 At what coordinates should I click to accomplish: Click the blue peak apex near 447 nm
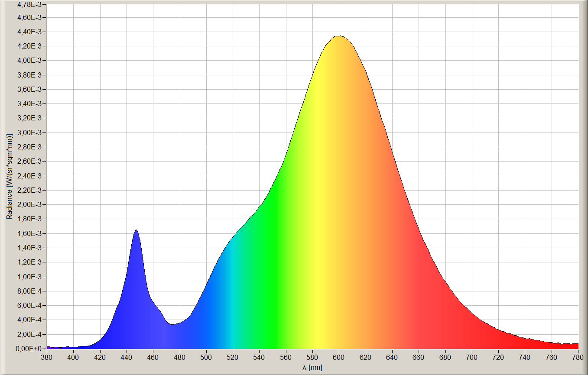(136, 230)
